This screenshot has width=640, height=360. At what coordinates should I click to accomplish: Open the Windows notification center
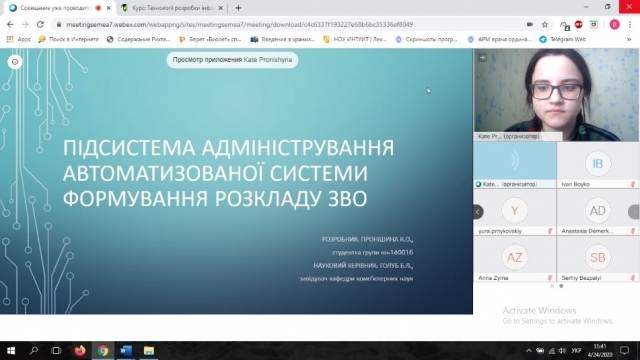(624, 351)
